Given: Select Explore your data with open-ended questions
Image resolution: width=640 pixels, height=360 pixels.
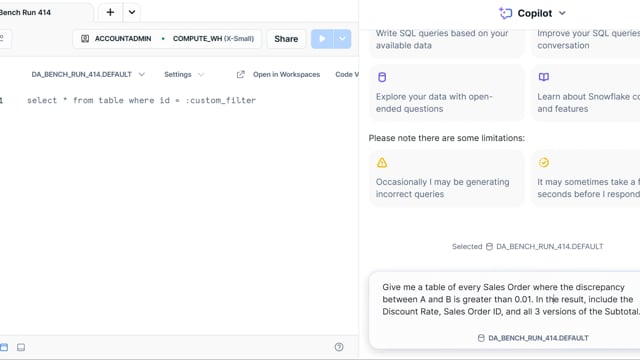Looking at the screenshot, I should coord(447,93).
